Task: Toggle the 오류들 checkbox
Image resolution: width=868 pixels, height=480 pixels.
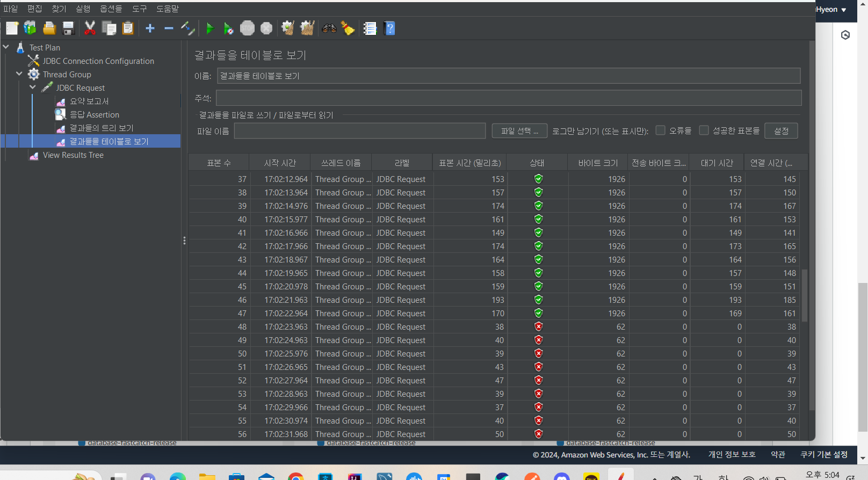Action: 661,130
